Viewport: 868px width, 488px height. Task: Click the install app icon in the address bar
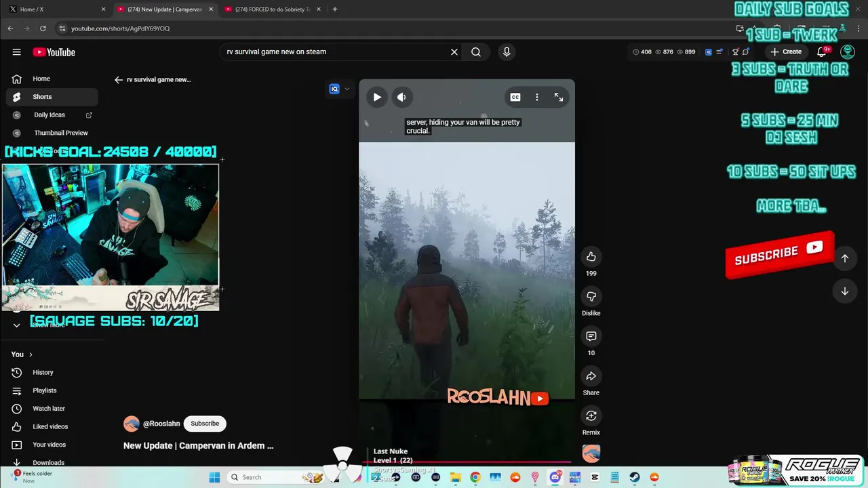click(740, 28)
